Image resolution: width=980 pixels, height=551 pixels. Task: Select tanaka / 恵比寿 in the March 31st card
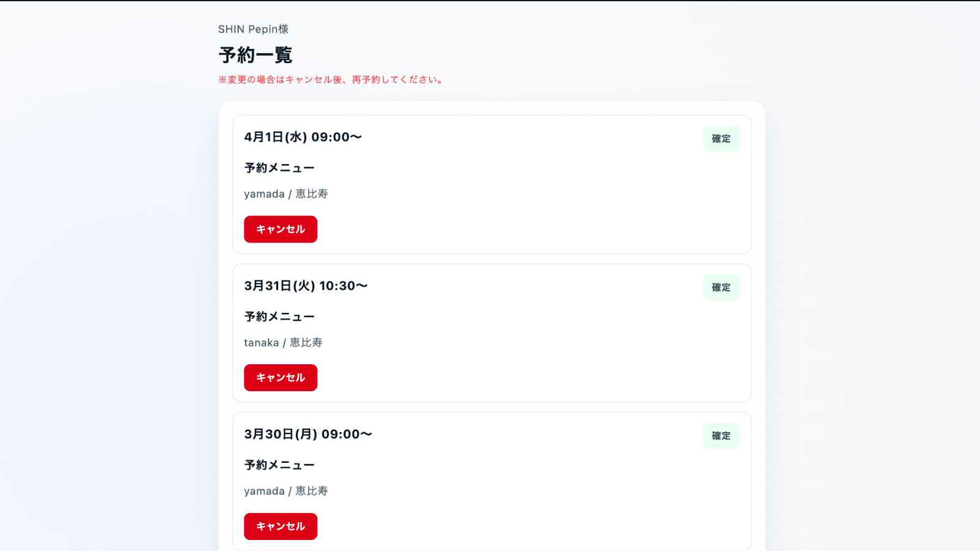pyautogui.click(x=284, y=342)
